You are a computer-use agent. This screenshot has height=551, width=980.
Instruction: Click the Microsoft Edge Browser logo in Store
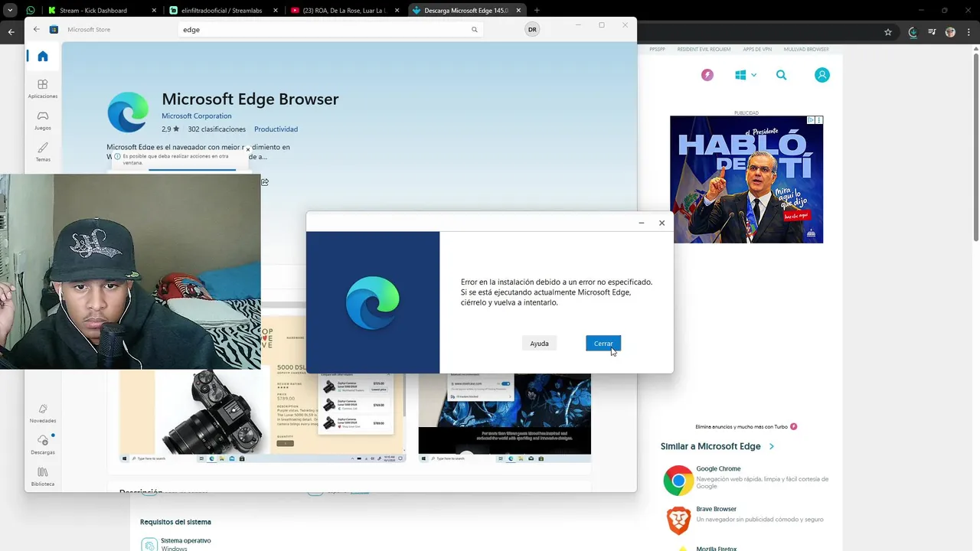coord(128,112)
